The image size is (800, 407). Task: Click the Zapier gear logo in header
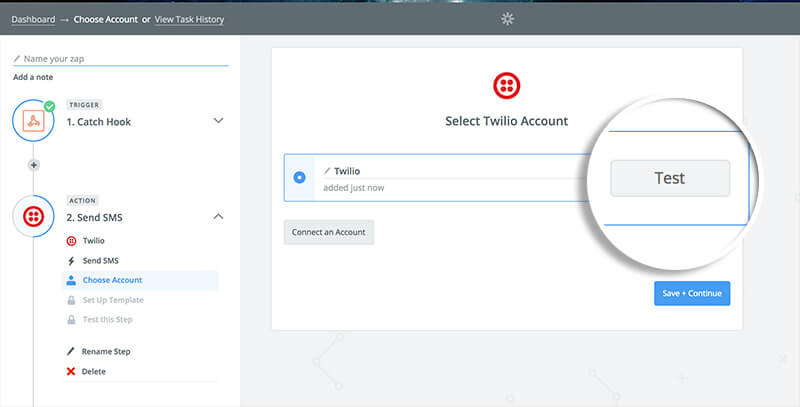(x=507, y=19)
